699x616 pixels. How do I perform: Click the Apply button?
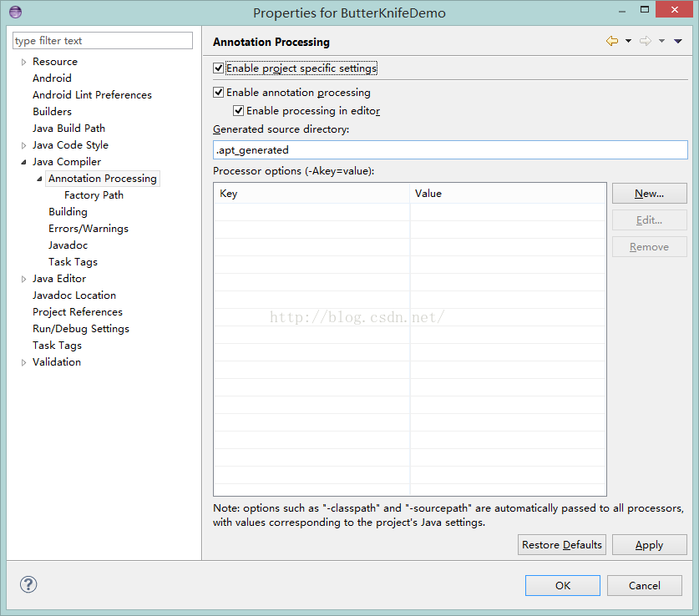pyautogui.click(x=649, y=545)
